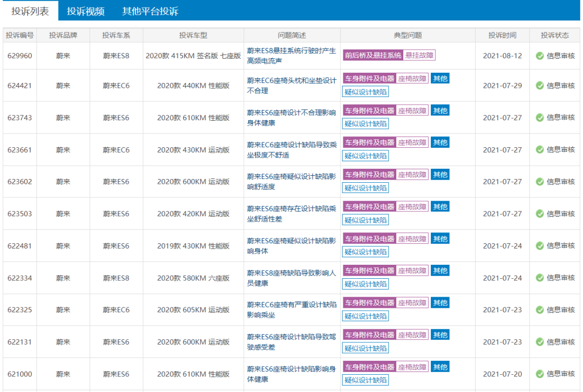Open complaint 蔚来ES6座椅设计缺陷影响身体健康 for 621000
This screenshot has height=392, width=583.
coord(291,374)
